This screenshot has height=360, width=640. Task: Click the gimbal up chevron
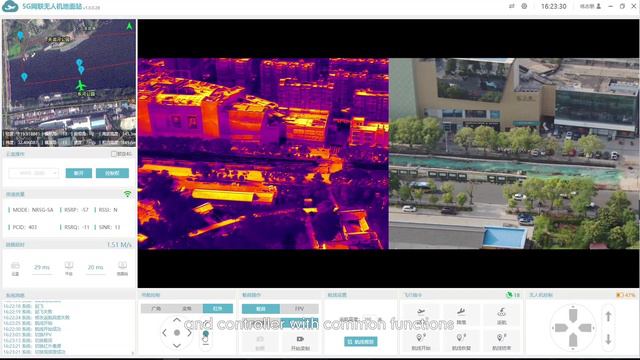(177, 320)
